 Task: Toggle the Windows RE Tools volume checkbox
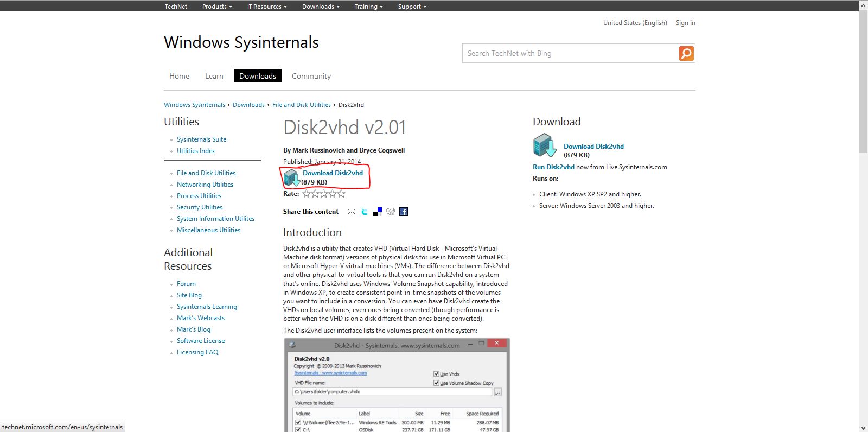pyautogui.click(x=298, y=422)
